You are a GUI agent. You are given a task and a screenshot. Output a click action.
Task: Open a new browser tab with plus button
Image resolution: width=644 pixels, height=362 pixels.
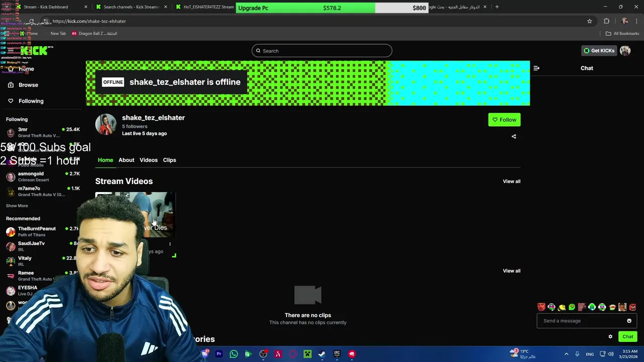pos(497,7)
